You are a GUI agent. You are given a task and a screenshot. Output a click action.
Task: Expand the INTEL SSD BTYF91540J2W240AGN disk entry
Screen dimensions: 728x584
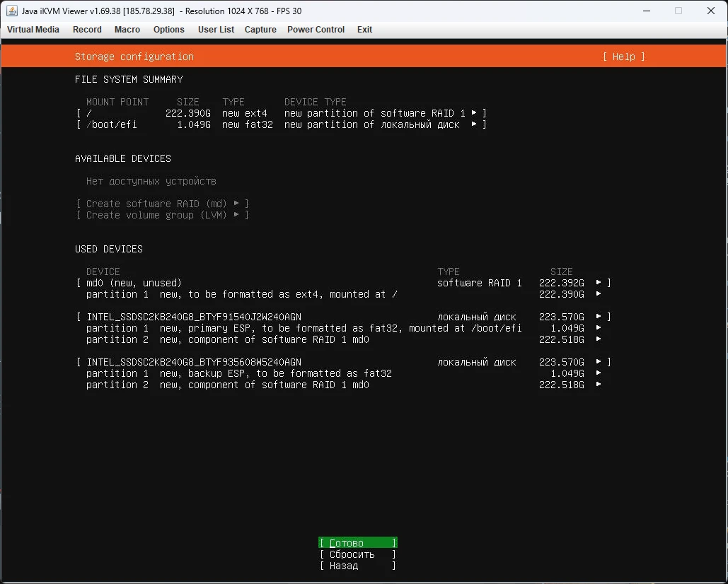(x=342, y=317)
